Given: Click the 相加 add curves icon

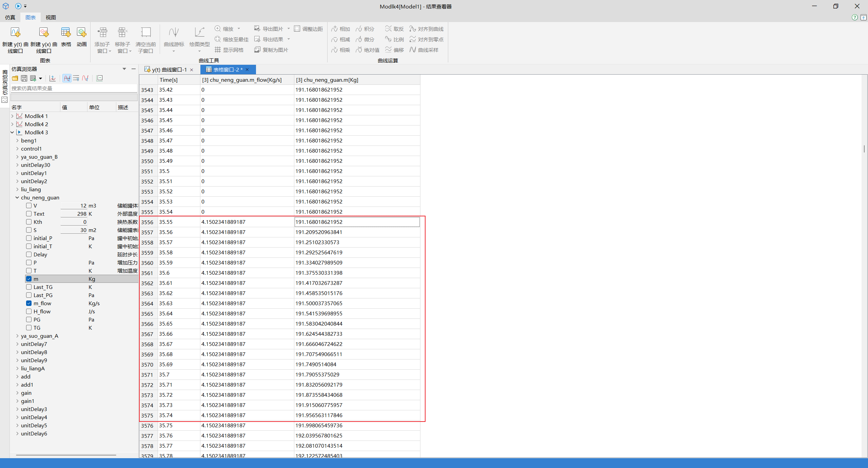Looking at the screenshot, I should (x=334, y=29).
